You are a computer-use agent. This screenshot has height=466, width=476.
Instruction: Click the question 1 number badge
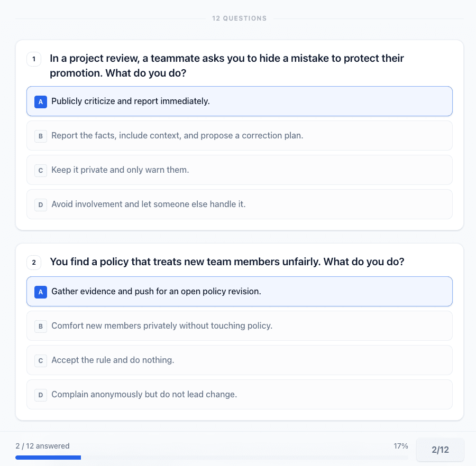[34, 59]
